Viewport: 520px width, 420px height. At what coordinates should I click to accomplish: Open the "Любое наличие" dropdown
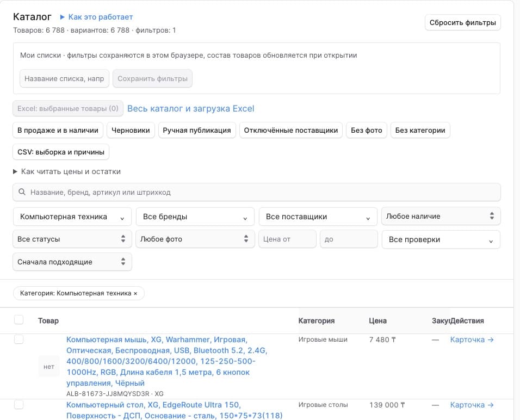click(x=441, y=217)
